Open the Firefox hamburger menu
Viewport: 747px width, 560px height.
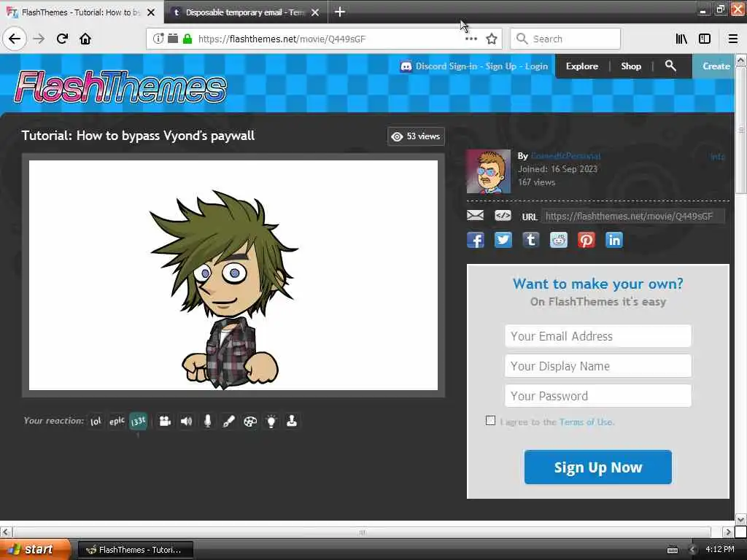coord(733,39)
